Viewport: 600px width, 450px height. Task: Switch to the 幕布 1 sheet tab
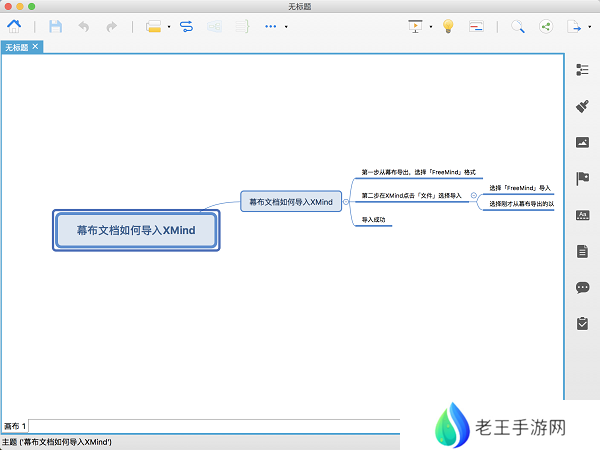point(15,426)
